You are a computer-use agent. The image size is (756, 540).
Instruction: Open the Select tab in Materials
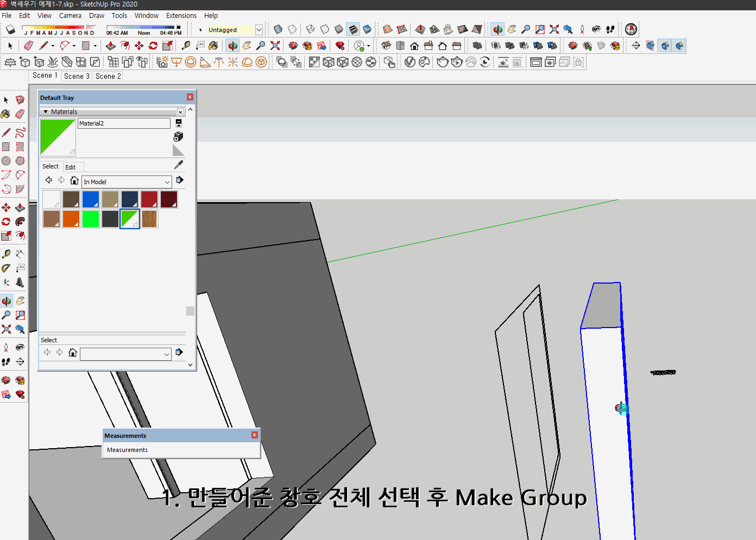click(x=51, y=166)
